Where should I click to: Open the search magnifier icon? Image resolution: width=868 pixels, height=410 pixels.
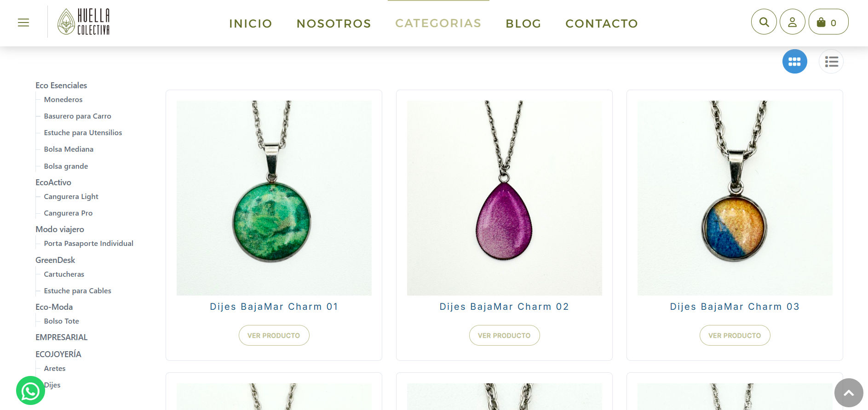click(x=764, y=22)
